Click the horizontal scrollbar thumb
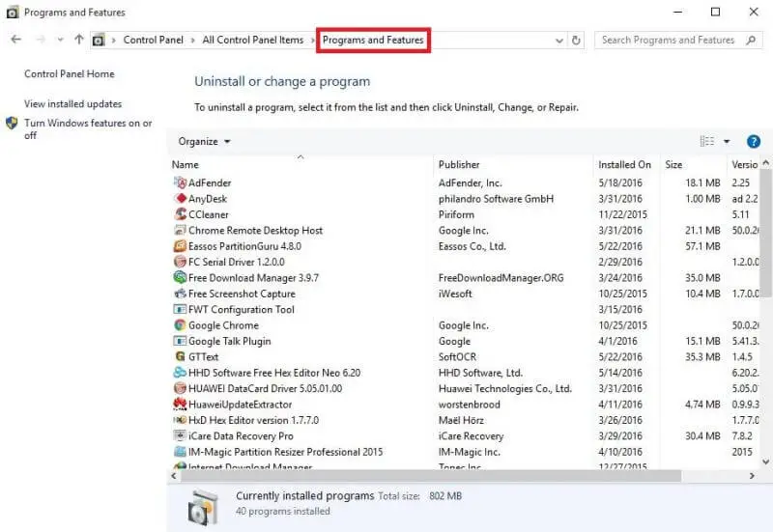The image size is (773, 532). [430, 476]
